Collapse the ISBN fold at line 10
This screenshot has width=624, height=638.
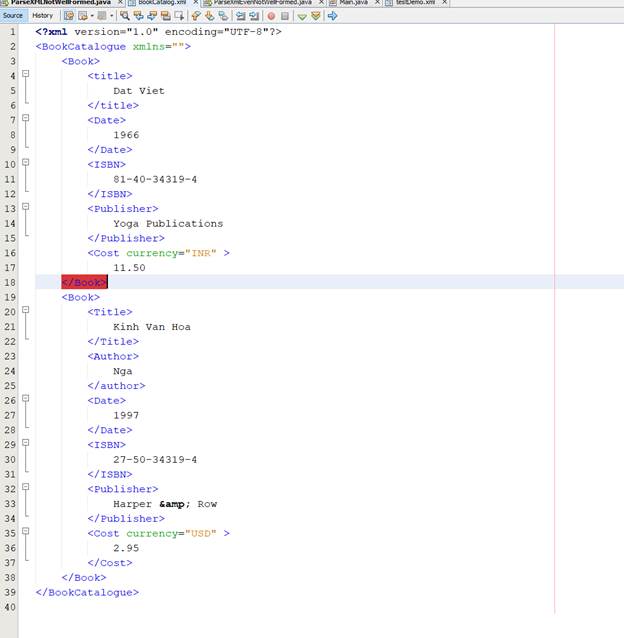26,162
